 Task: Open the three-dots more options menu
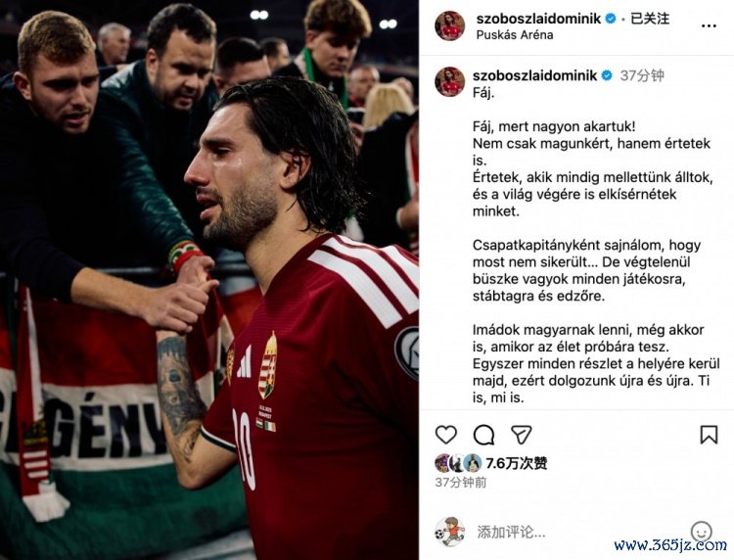pos(709,25)
